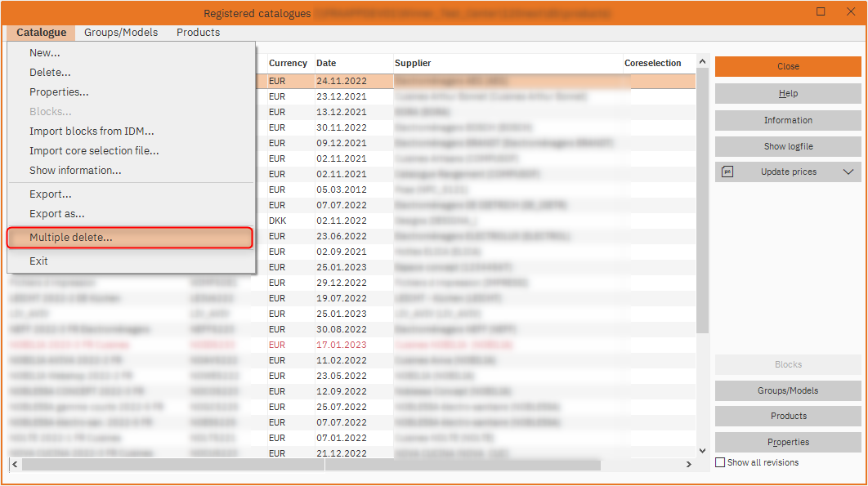This screenshot has width=868, height=486.
Task: Click the vertical scrollbar up arrow
Action: tap(702, 61)
